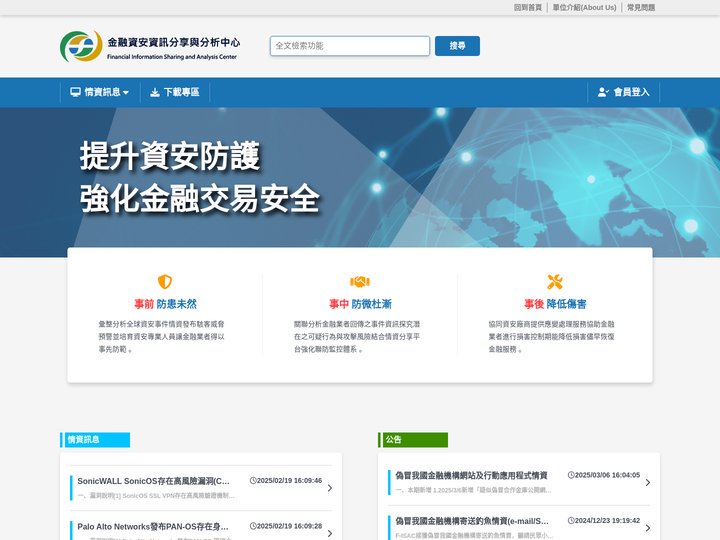The height and width of the screenshot is (540, 720).
Task: Click clock icon next to 2025/03/06 16:04:05
Action: (571, 475)
